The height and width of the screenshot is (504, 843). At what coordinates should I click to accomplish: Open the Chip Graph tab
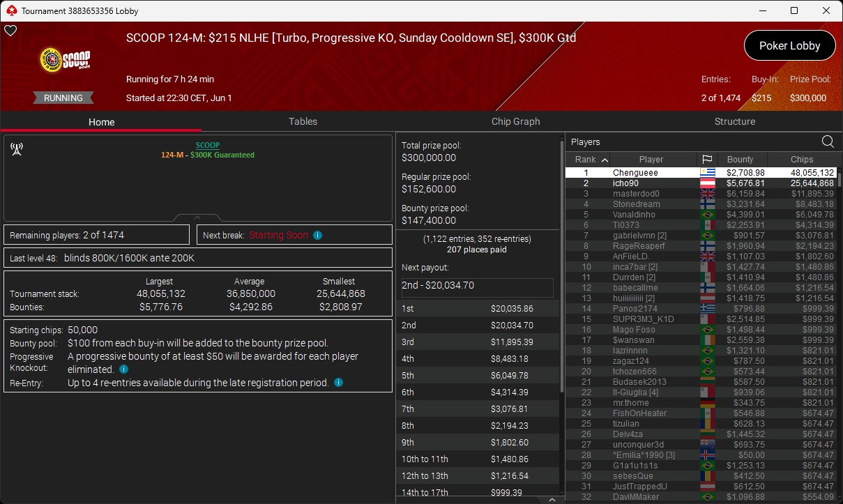(x=515, y=121)
